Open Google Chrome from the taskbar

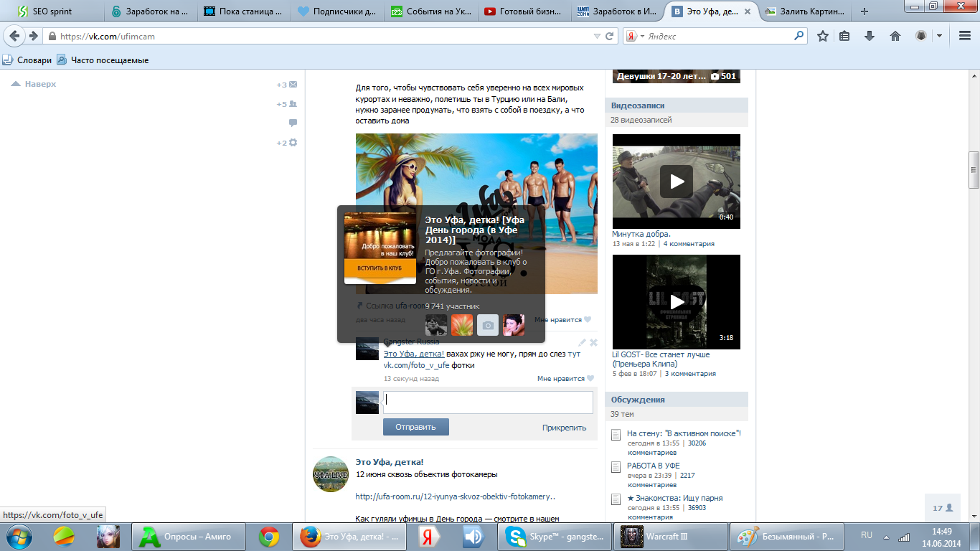click(x=269, y=537)
